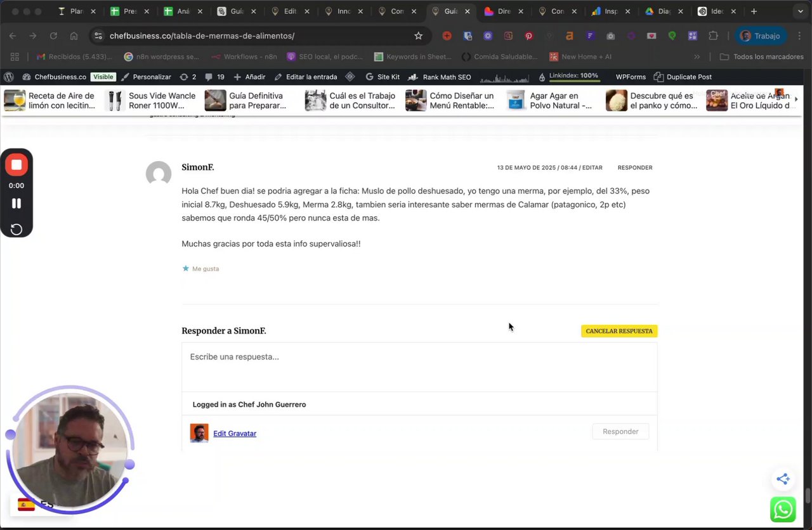The height and width of the screenshot is (530, 812).
Task: Open the Extensions puzzle-piece menu
Action: coord(713,36)
